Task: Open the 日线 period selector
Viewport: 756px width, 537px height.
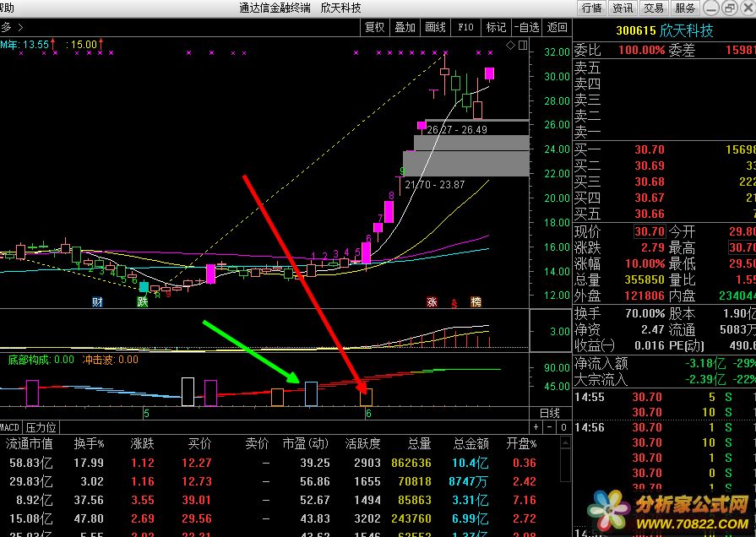Action: pos(550,413)
